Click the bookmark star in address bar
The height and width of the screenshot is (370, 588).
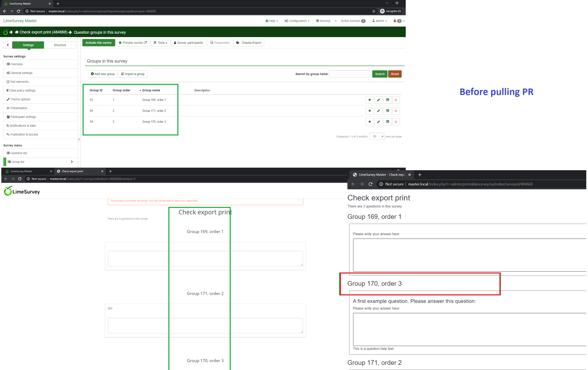pos(374,11)
